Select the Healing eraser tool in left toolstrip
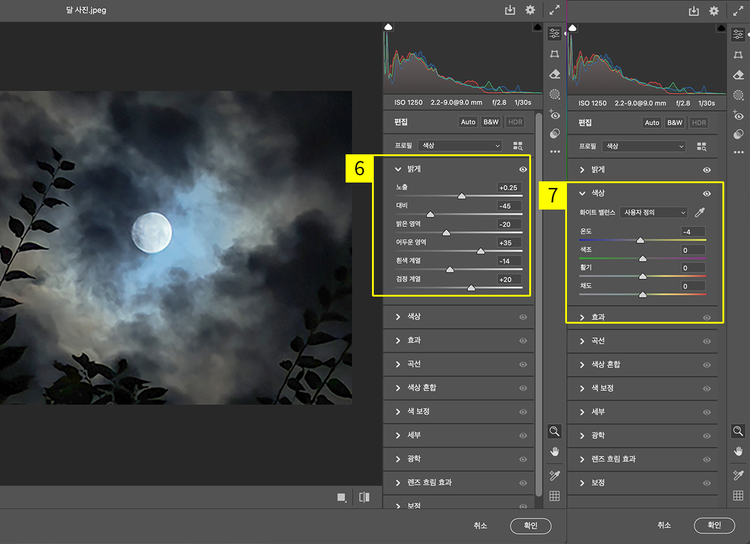750x544 pixels. tap(554, 74)
